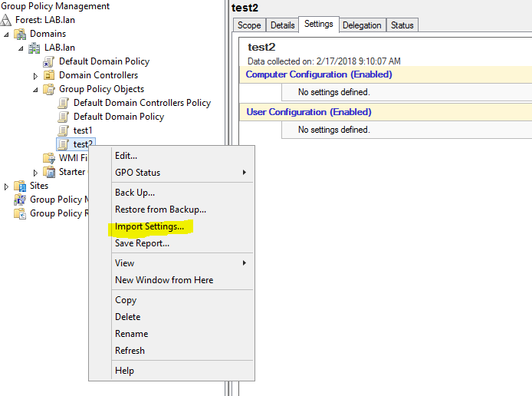Click the Default Domain Controllers Policy scroll icon
The image size is (532, 396).
[63, 103]
